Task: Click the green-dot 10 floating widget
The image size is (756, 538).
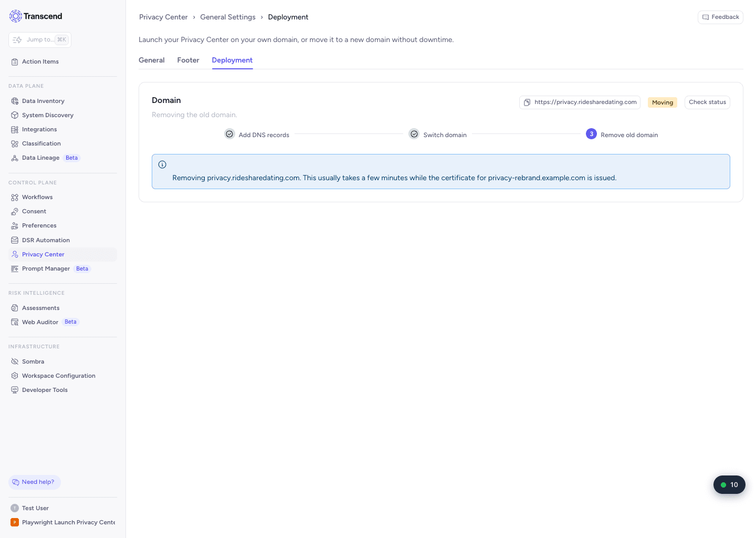Action: point(729,485)
